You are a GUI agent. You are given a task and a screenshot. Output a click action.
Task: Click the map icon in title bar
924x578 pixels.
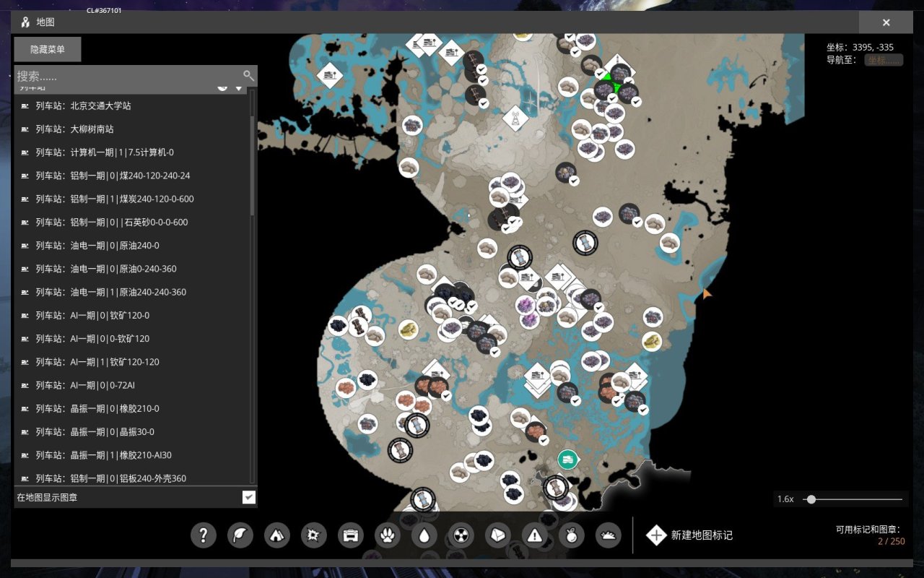tap(26, 22)
